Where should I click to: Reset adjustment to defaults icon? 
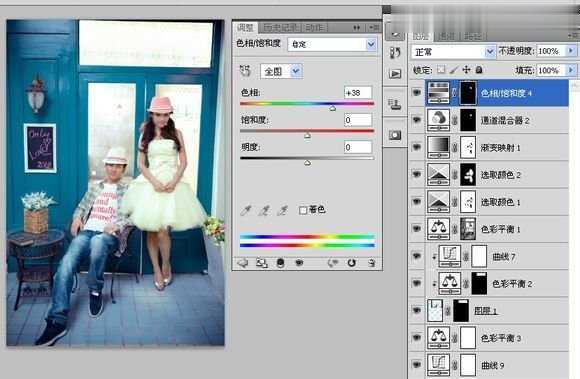[x=351, y=263]
